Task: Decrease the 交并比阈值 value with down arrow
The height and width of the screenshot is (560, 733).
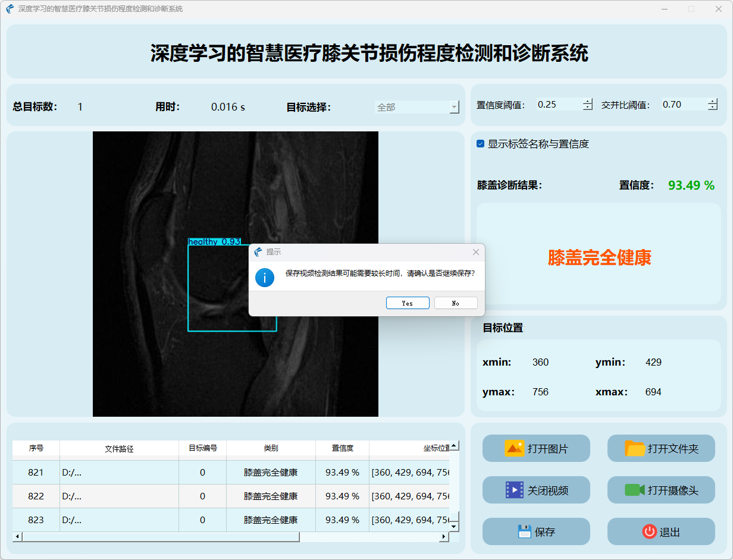Action: pos(713,108)
